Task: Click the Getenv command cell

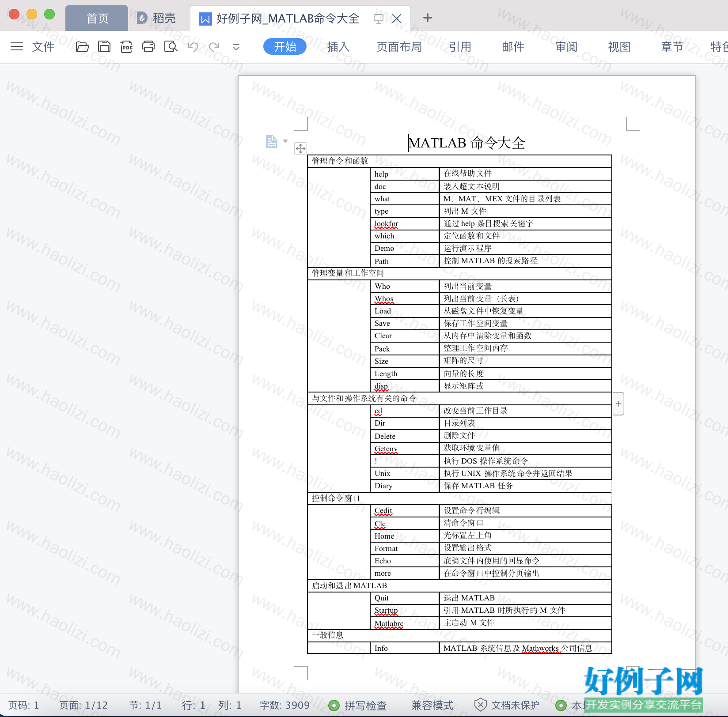Action: click(405, 449)
